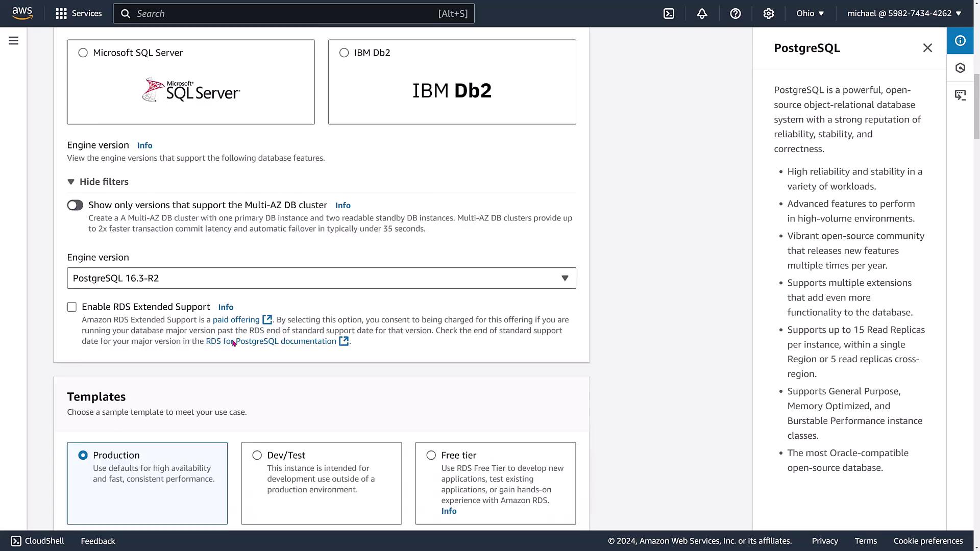Open the notifications bell icon
Screen dimensions: 980x551
tap(702, 14)
